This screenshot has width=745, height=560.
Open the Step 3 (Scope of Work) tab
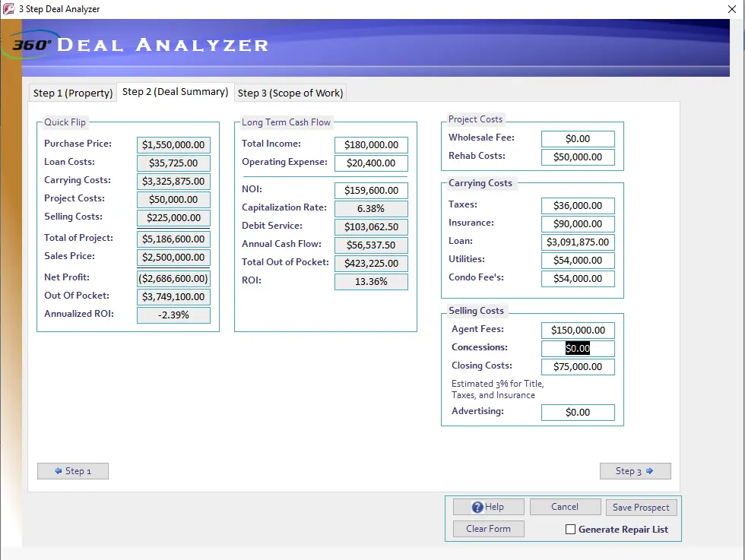[290, 93]
